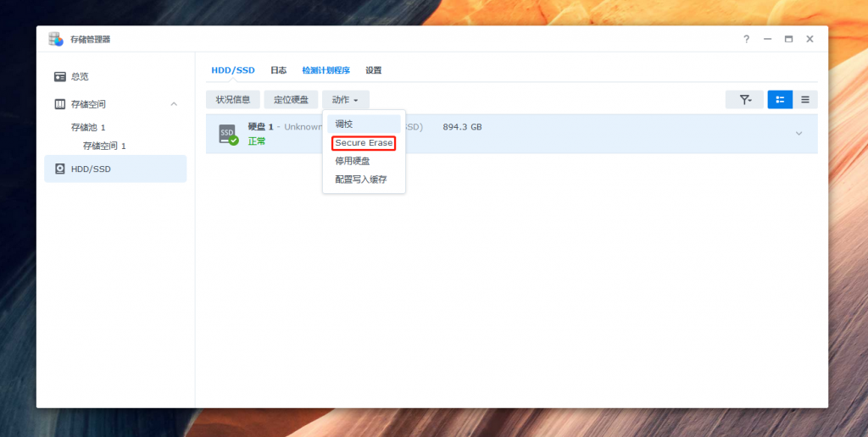The height and width of the screenshot is (437, 868).
Task: Select Secure Erase from menu
Action: (x=364, y=143)
